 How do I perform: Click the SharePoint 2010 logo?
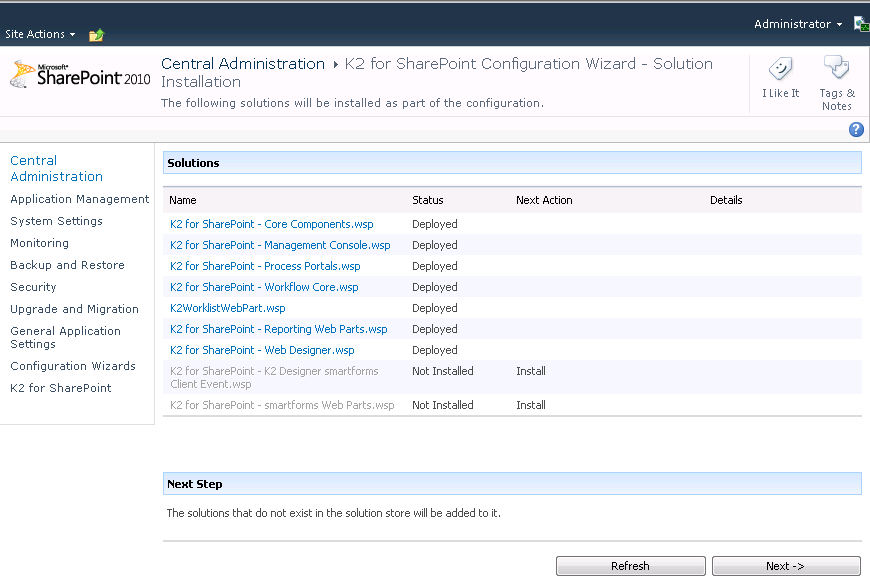(x=80, y=76)
